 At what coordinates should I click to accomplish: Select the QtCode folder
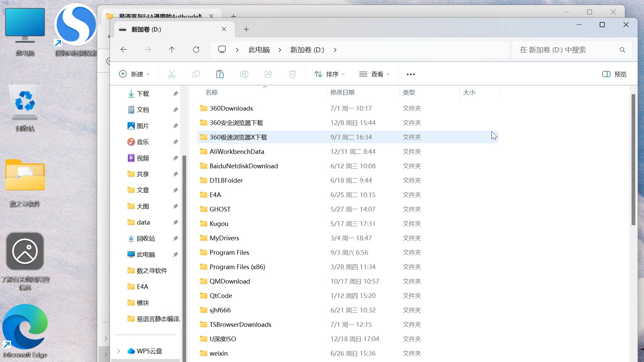(x=221, y=296)
